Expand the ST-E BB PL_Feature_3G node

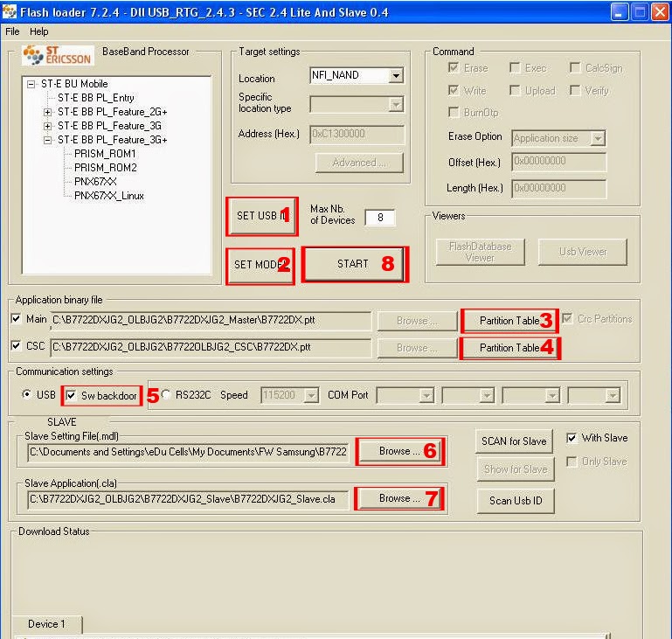47,127
